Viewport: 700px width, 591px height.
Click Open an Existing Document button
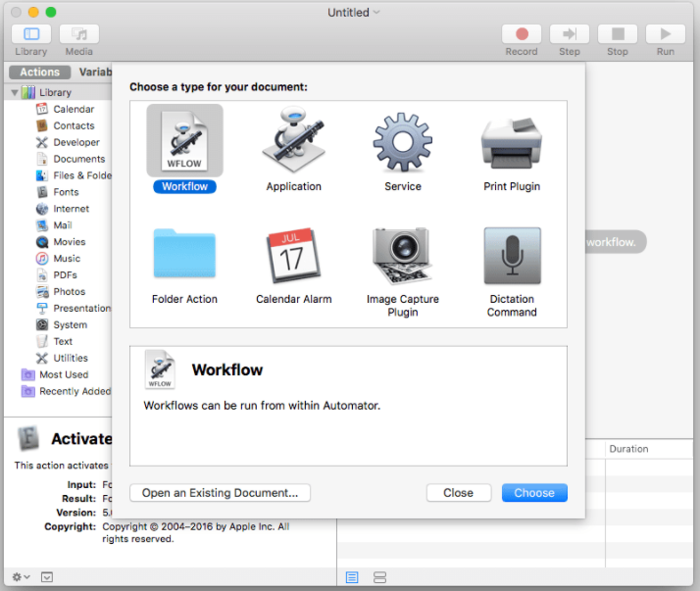pyautogui.click(x=220, y=493)
